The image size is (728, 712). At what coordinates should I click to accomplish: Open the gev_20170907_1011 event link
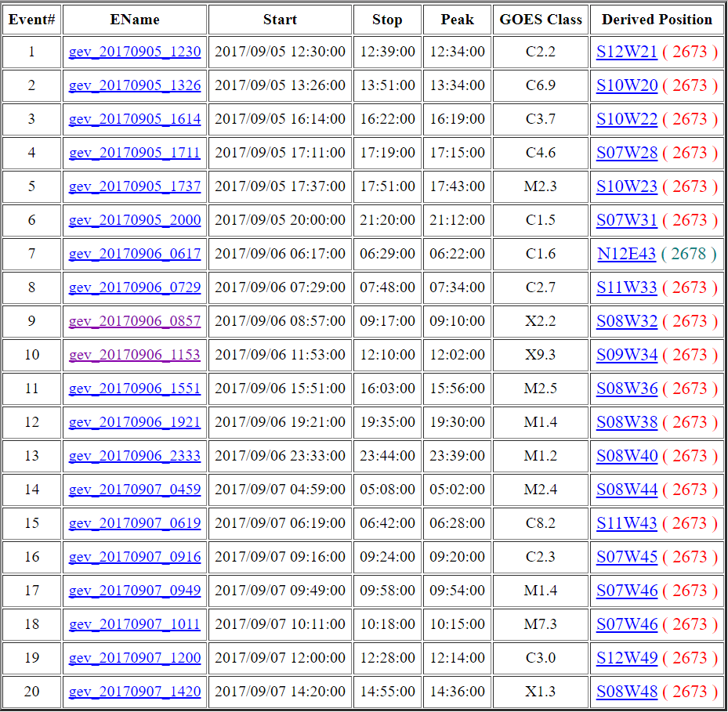[135, 623]
